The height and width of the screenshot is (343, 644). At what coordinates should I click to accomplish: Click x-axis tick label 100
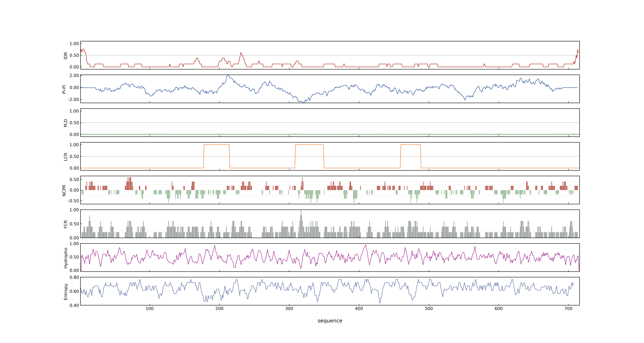pyautogui.click(x=150, y=309)
